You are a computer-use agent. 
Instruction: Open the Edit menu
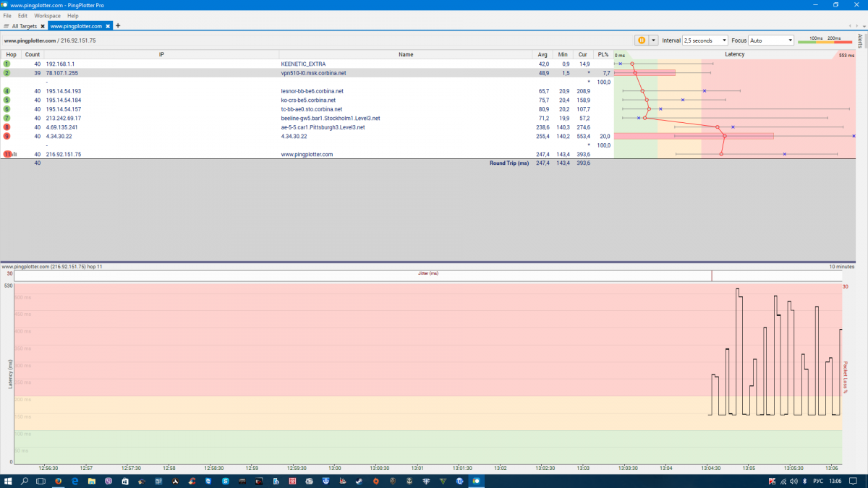coord(23,15)
